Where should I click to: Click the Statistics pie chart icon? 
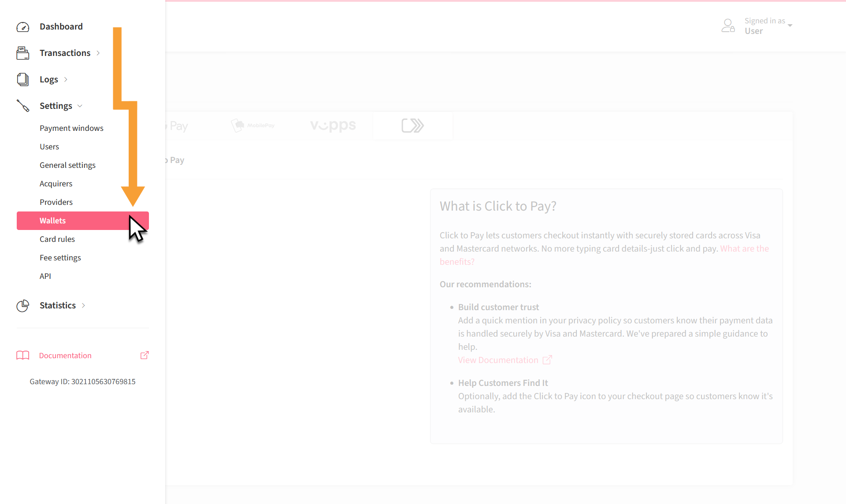point(22,305)
